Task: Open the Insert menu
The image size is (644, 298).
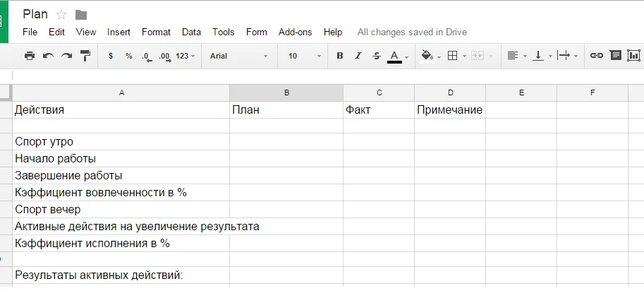Action: point(119,32)
